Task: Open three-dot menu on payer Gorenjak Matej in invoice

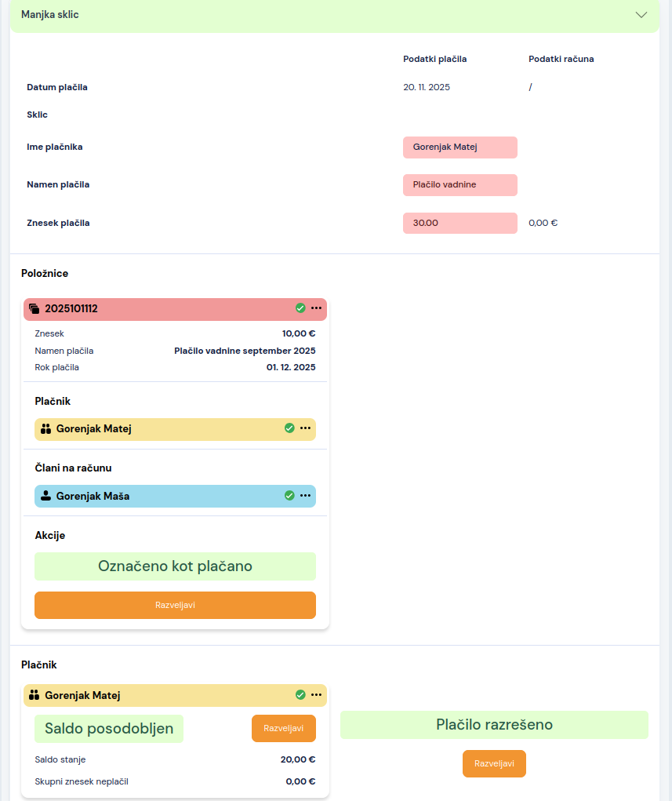Action: (305, 428)
